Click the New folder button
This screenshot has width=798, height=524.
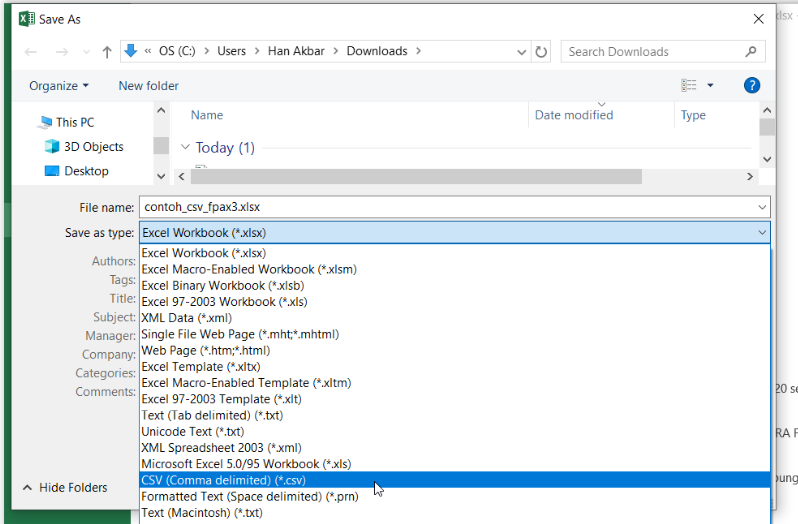pyautogui.click(x=148, y=86)
